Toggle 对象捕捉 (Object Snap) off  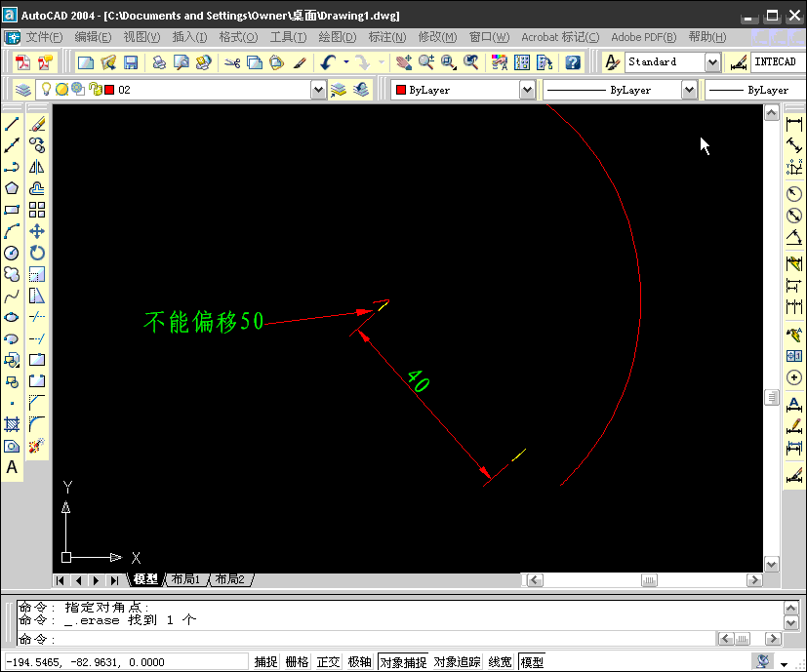click(x=402, y=660)
